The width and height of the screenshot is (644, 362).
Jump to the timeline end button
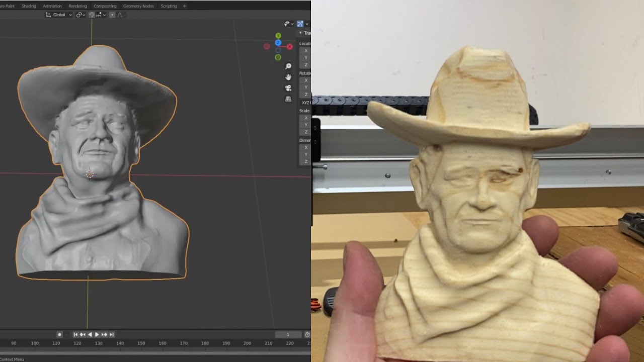112,334
